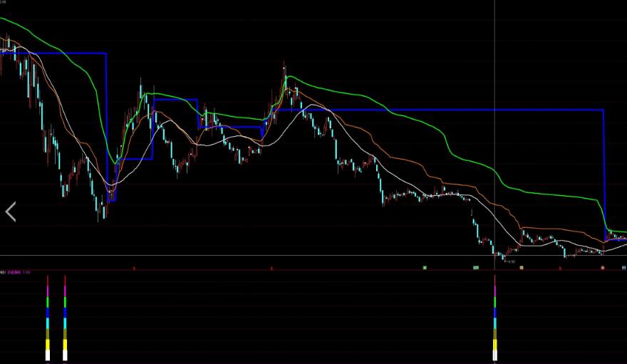Select the second rainbow signal bar in the indicator panel
Viewport: 627px width, 364px height.
[65, 318]
